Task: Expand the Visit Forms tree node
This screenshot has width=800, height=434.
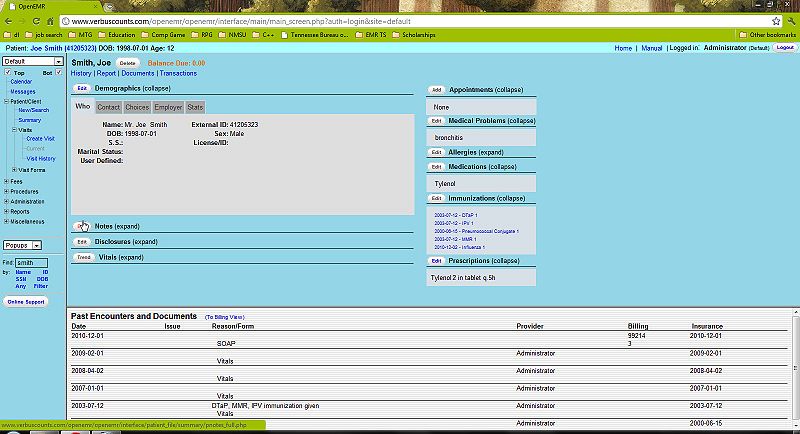Action: [x=14, y=170]
